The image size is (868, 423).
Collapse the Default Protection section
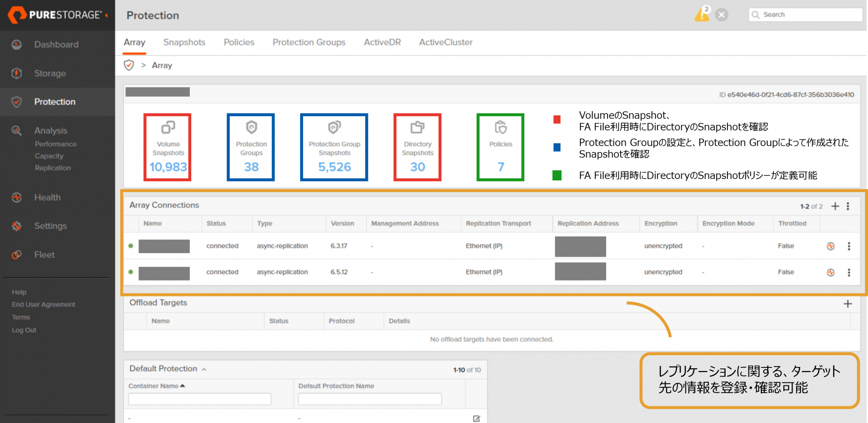click(204, 369)
